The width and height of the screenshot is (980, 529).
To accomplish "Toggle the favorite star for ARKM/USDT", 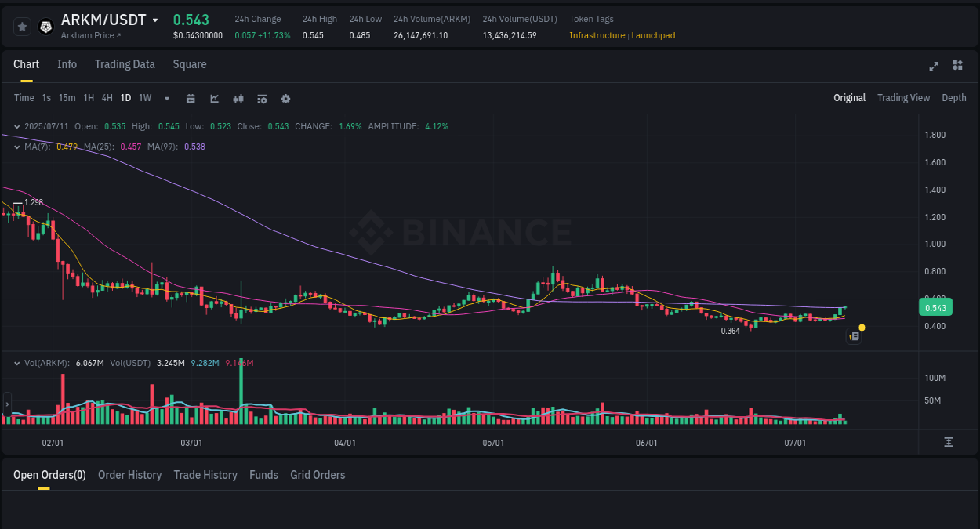I will tap(22, 26).
